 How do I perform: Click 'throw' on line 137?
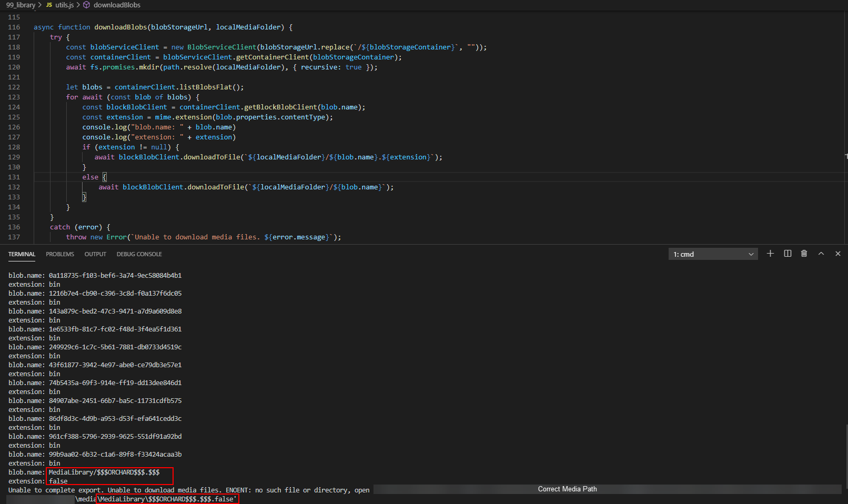[x=76, y=237]
